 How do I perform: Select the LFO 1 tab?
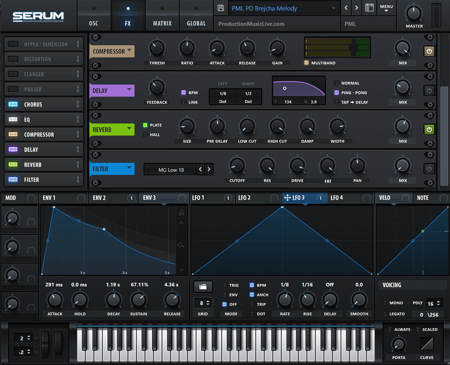[x=212, y=198]
